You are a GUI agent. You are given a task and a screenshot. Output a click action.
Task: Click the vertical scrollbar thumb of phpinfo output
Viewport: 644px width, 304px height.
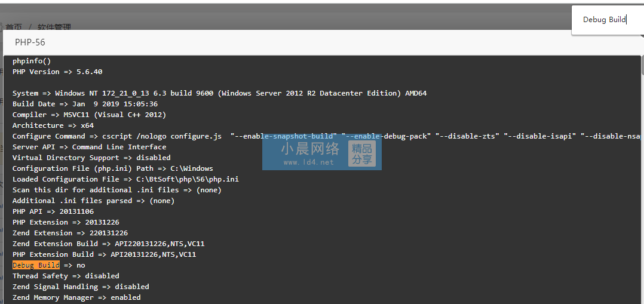tap(642, 66)
